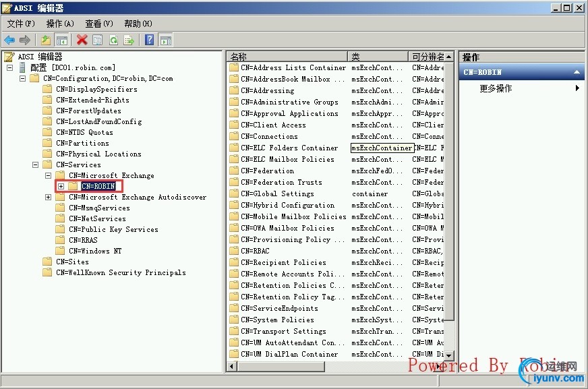Viewport: 588px width, 389px height.
Task: Select CN=ELC Folders Container row
Action: [336, 148]
